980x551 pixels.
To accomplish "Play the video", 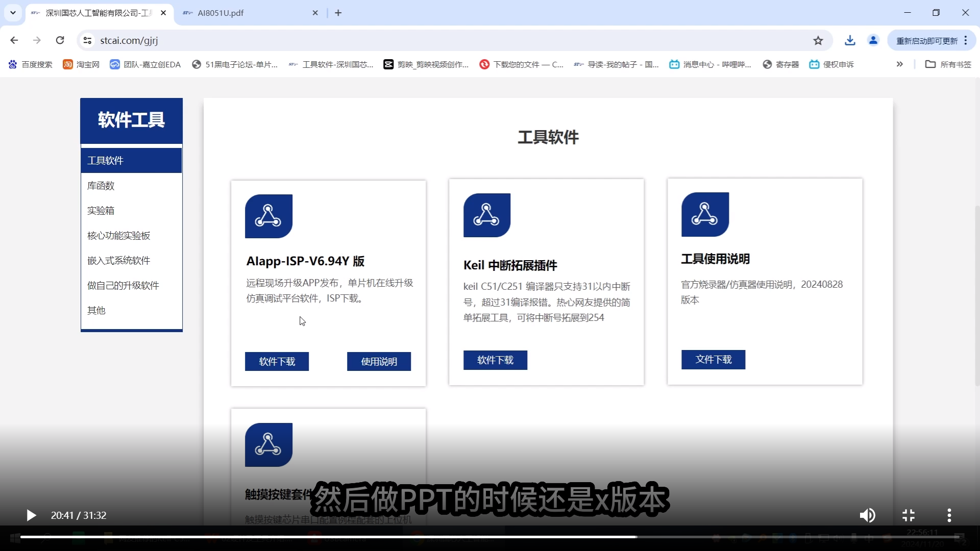I will click(31, 515).
